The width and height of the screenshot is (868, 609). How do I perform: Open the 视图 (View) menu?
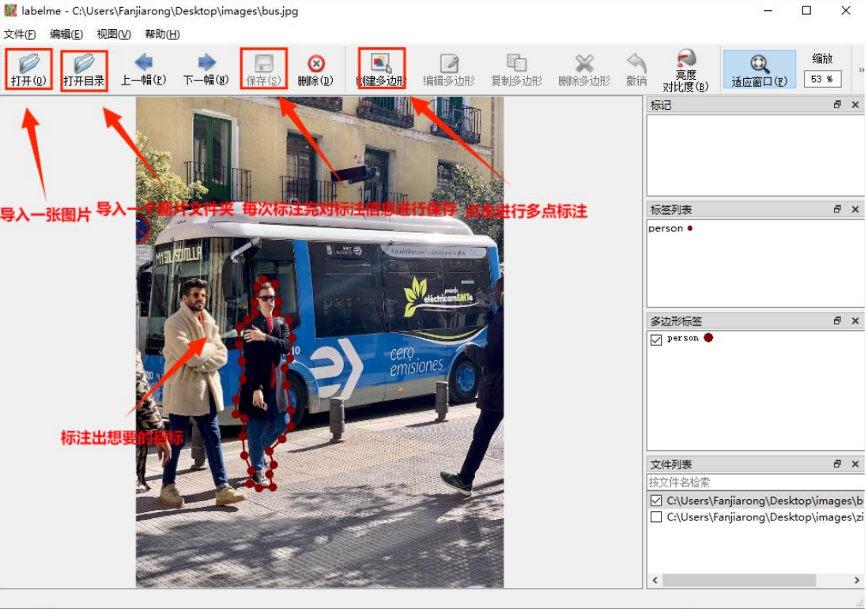pyautogui.click(x=114, y=34)
